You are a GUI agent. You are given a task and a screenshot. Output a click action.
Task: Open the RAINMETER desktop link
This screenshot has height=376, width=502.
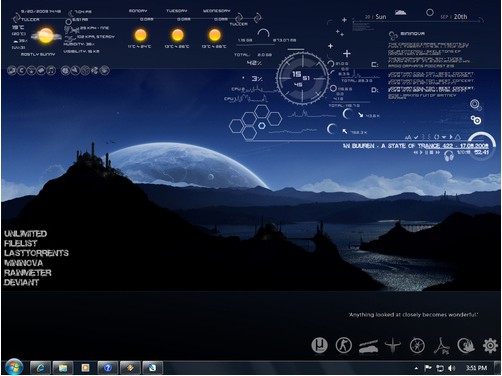pyautogui.click(x=28, y=273)
